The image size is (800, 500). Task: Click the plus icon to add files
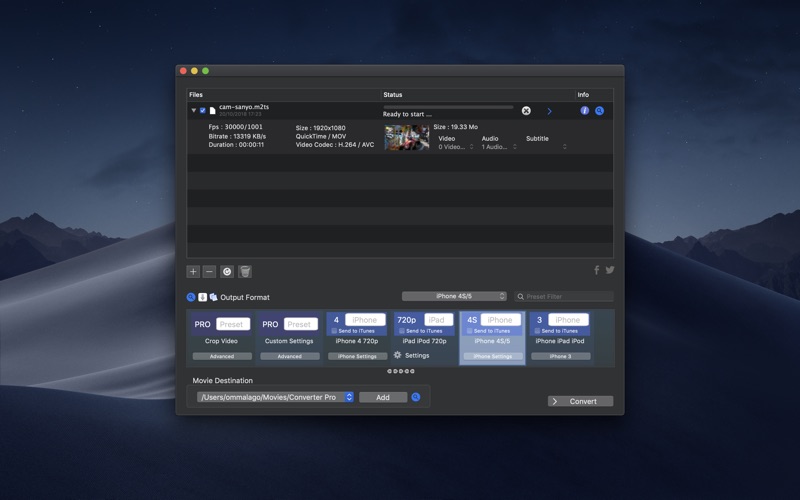click(193, 271)
